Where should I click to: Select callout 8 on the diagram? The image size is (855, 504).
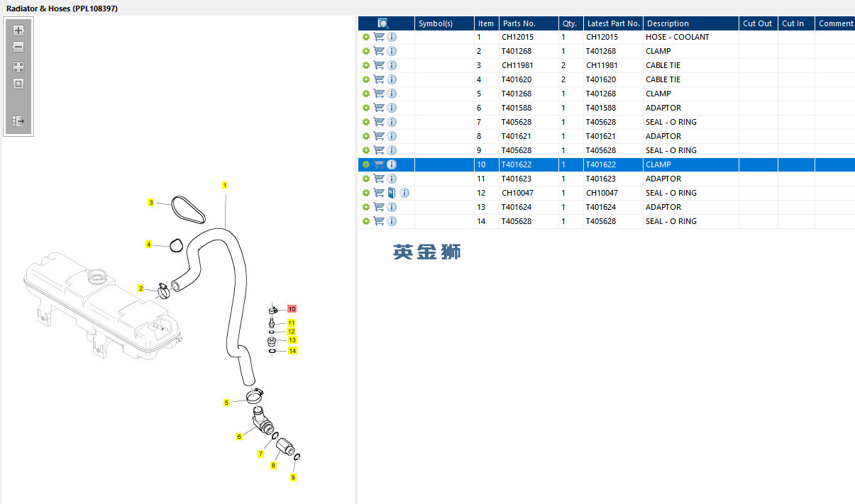(273, 466)
